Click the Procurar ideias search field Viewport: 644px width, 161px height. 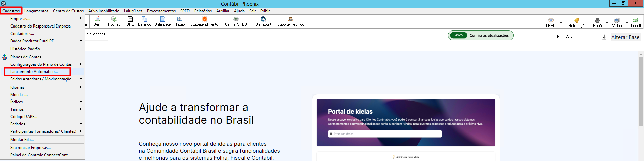(x=385, y=134)
